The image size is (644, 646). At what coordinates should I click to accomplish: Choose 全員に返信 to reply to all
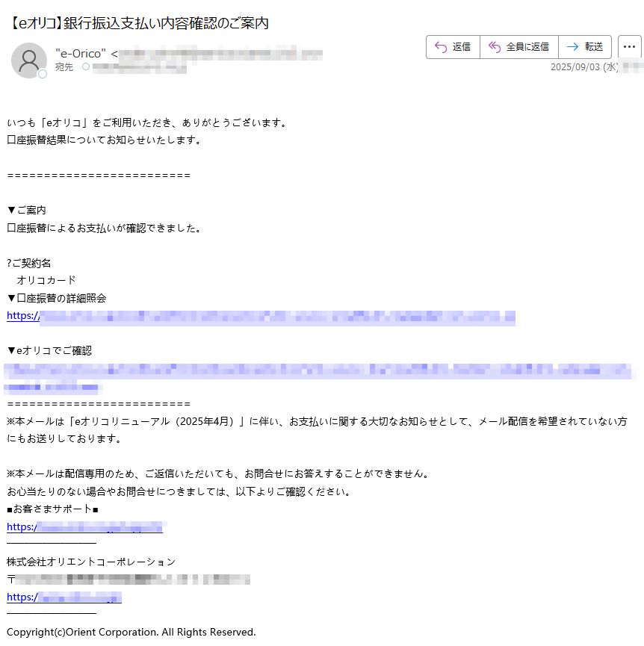[x=519, y=47]
